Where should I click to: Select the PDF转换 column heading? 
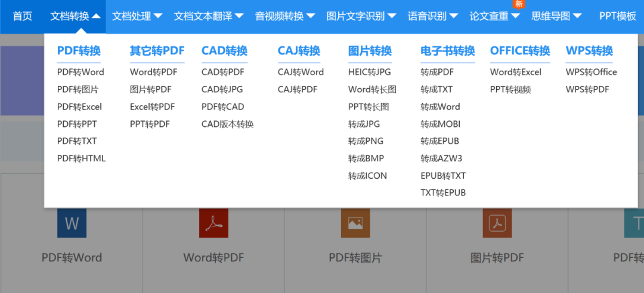click(x=79, y=51)
